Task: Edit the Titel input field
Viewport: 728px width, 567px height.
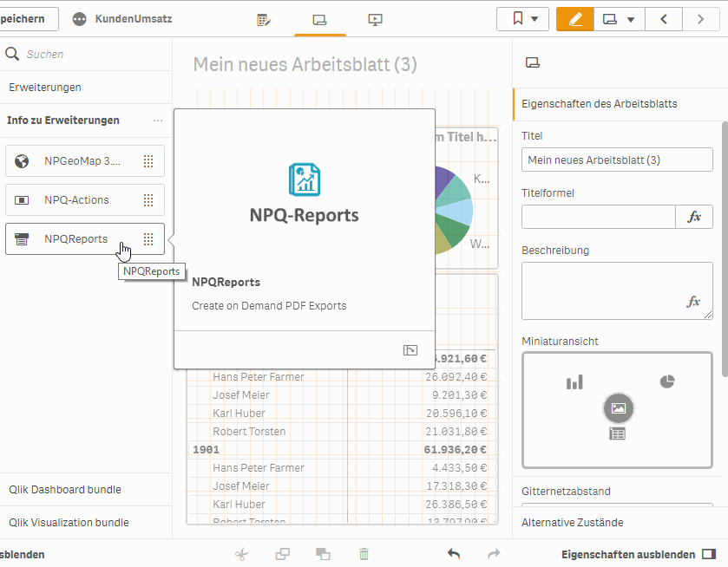Action: pyautogui.click(x=617, y=160)
